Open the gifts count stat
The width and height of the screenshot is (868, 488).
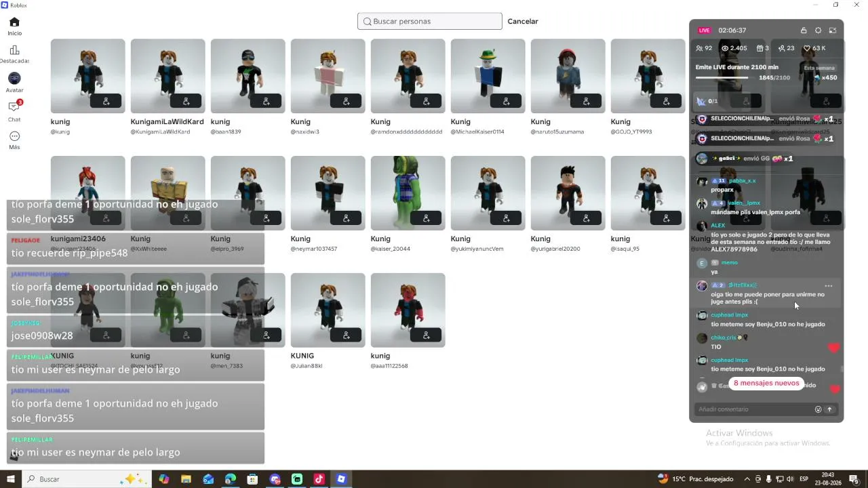point(762,48)
